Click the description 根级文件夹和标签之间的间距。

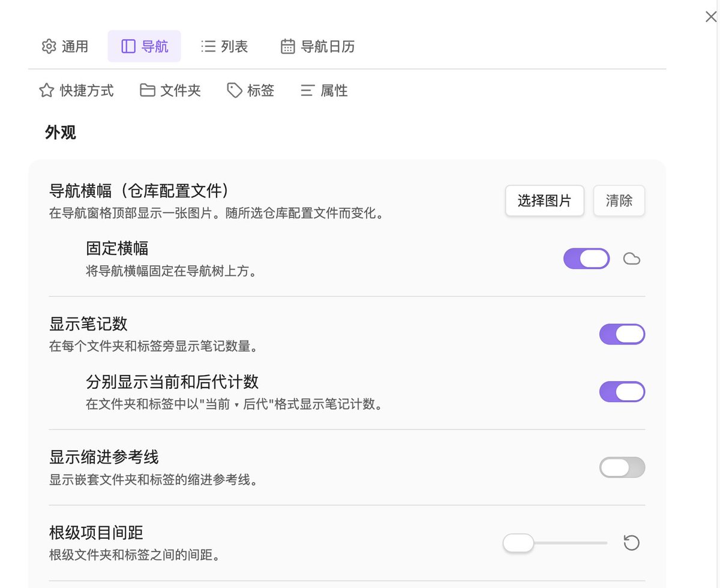(x=134, y=555)
